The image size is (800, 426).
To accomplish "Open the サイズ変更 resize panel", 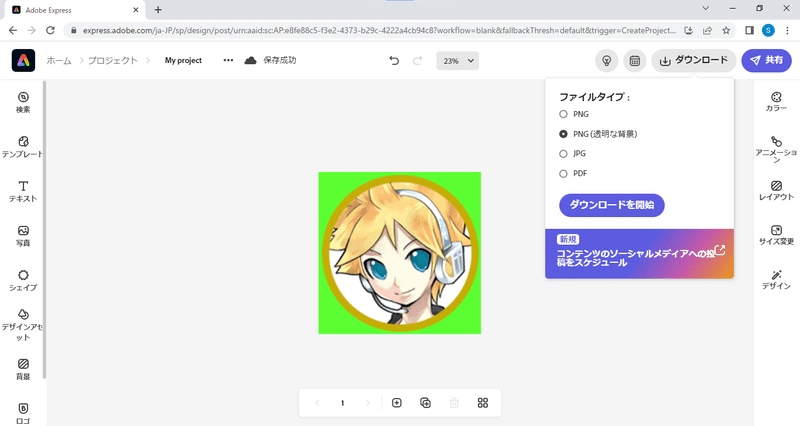I will 776,235.
